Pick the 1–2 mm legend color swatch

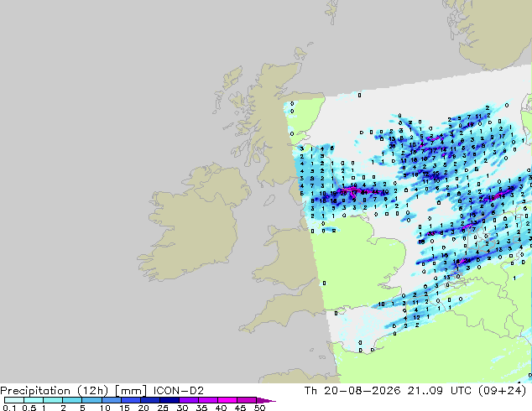[53, 400]
